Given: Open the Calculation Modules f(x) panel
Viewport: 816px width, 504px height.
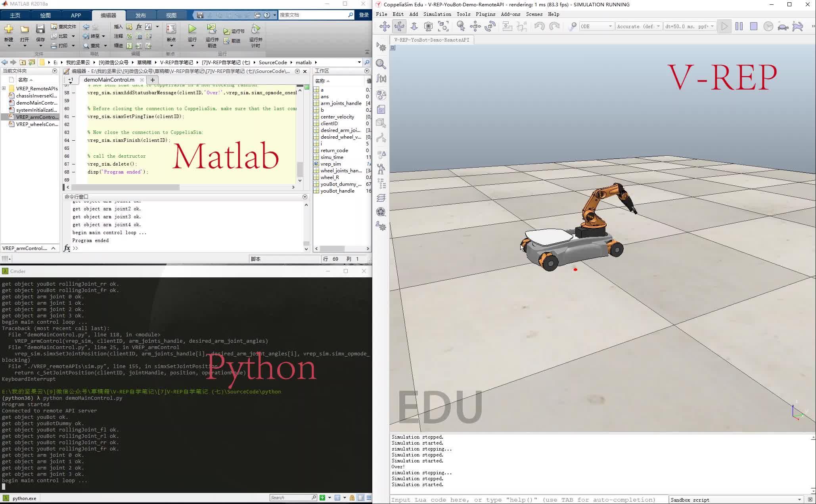Looking at the screenshot, I should coord(381,79).
